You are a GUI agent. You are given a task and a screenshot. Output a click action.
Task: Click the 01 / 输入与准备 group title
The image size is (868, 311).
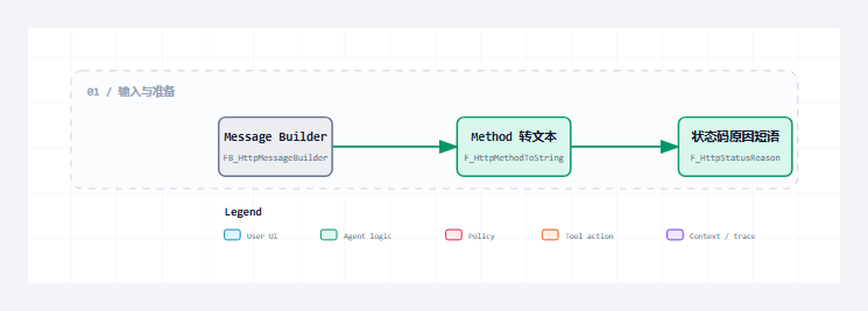[x=131, y=92]
